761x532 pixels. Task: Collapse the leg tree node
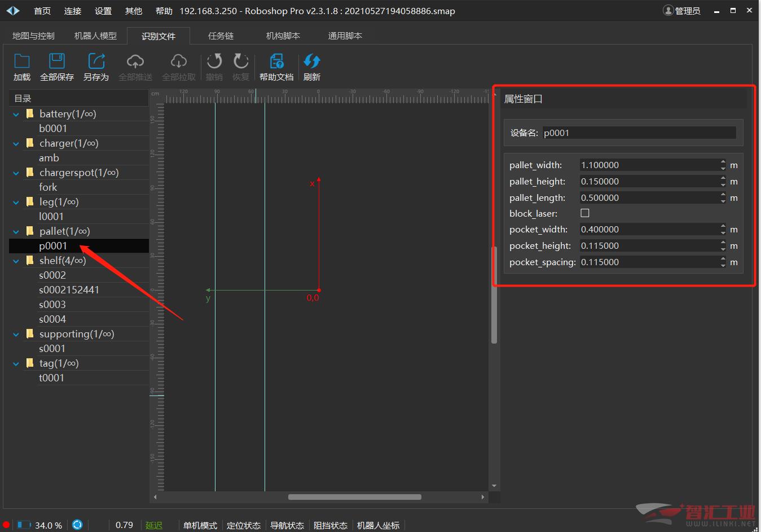[x=16, y=202]
